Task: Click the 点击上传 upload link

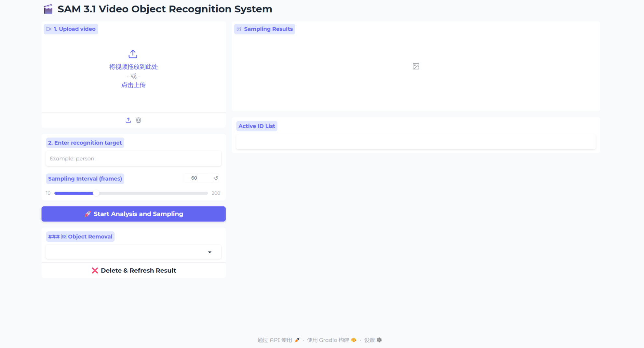Action: (x=133, y=85)
